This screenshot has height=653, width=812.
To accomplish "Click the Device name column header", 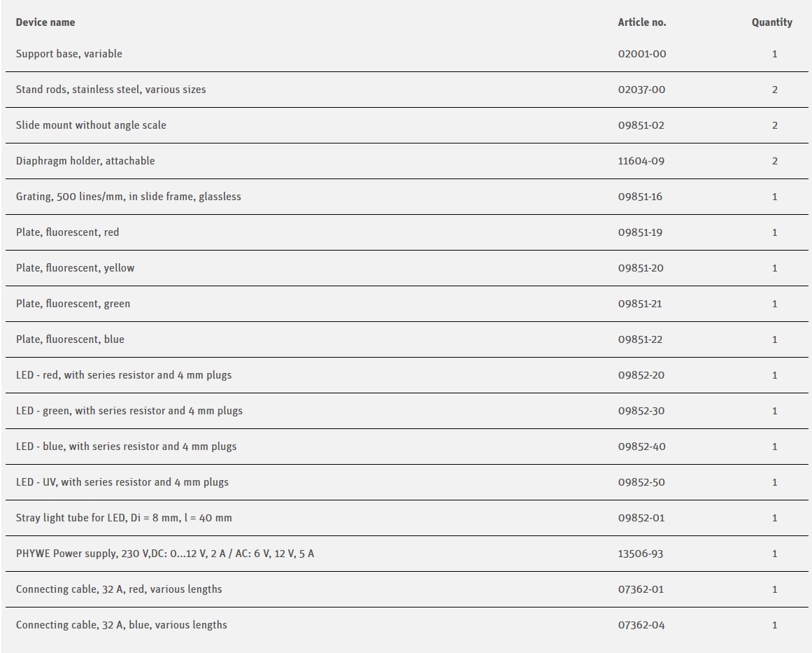I will point(45,22).
